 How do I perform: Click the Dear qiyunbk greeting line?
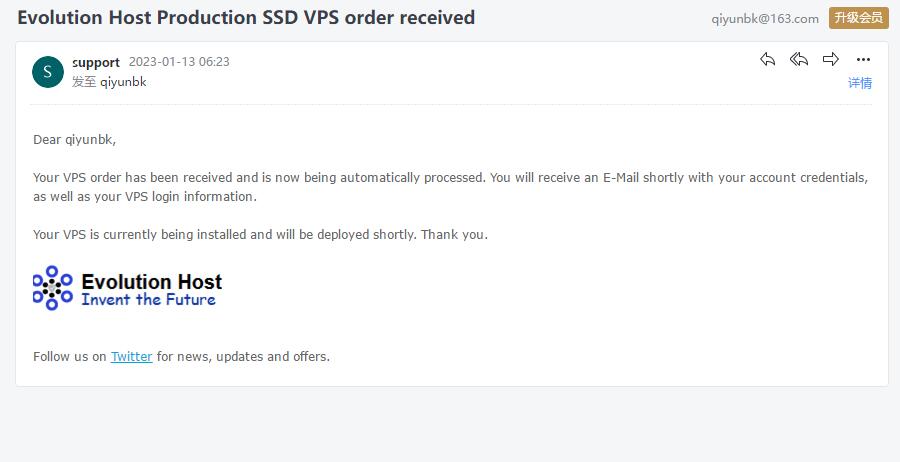(75, 139)
